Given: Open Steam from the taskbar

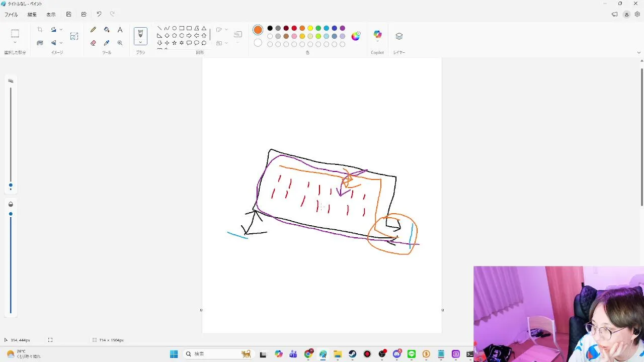Looking at the screenshot, I should tap(353, 354).
